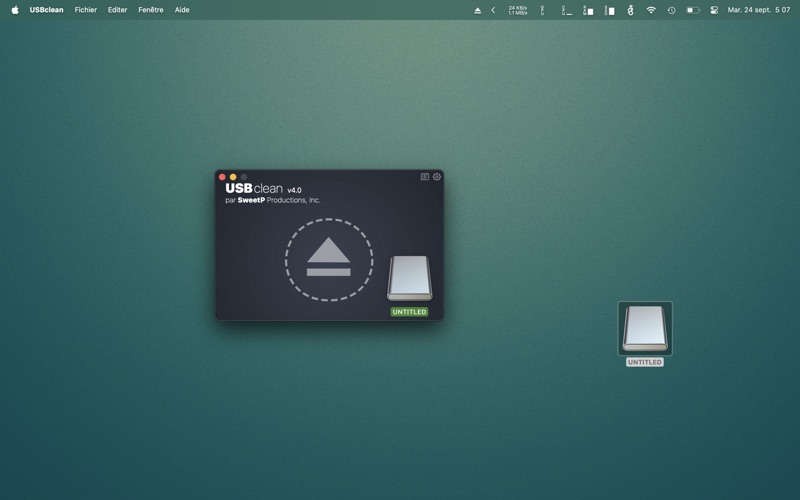Screen dimensions: 800x500
Task: Select the UNTITLED drive inside USBclean window
Action: pos(410,278)
